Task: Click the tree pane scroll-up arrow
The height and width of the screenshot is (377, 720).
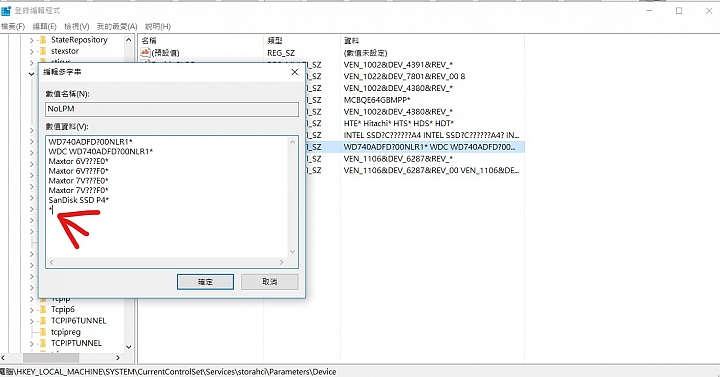Action: [x=129, y=40]
